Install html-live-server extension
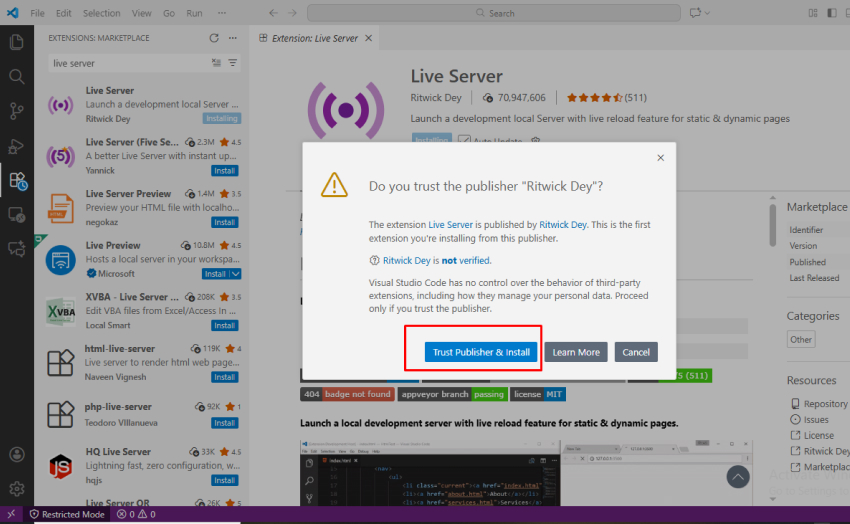Viewport: 850px width, 524px height. coord(224,377)
